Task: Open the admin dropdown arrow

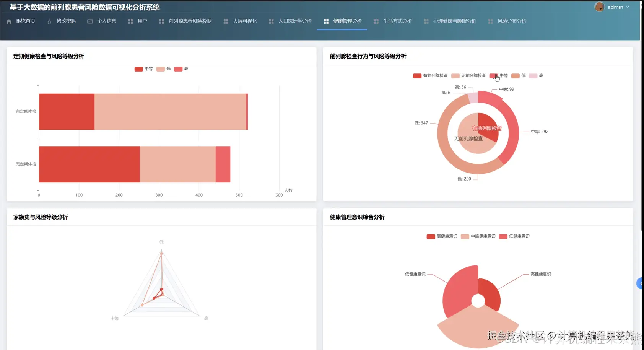Action: point(627,7)
